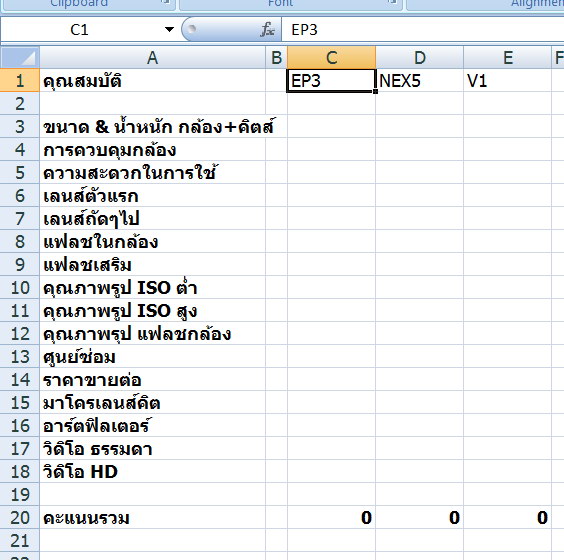Select column B header
This screenshot has width=564, height=560.
276,58
